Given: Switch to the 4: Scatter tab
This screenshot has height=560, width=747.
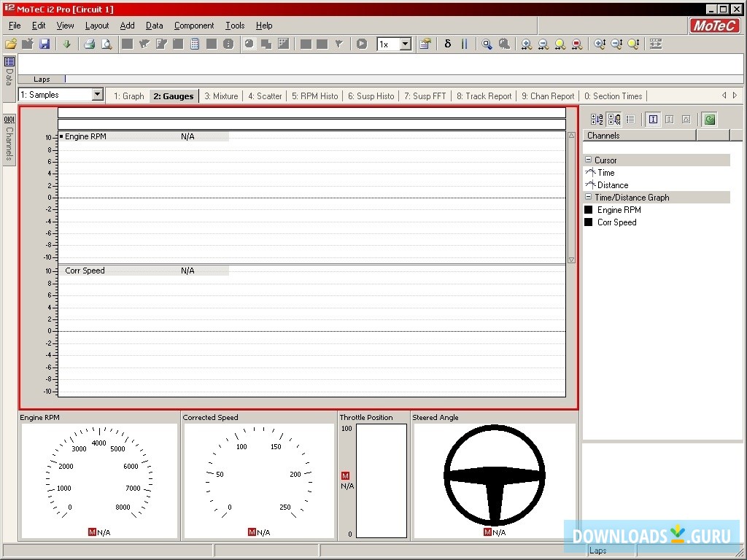Looking at the screenshot, I should point(265,96).
